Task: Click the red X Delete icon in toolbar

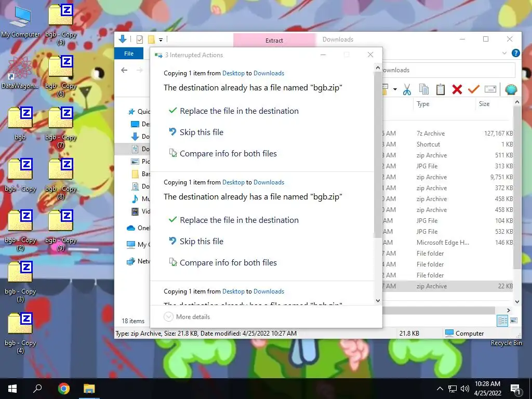Action: coord(457,89)
